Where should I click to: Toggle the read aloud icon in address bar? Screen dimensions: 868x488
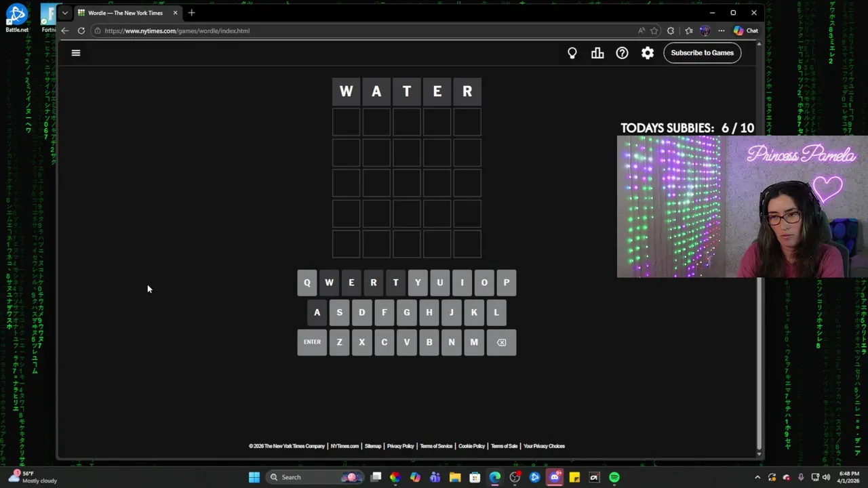pos(642,30)
